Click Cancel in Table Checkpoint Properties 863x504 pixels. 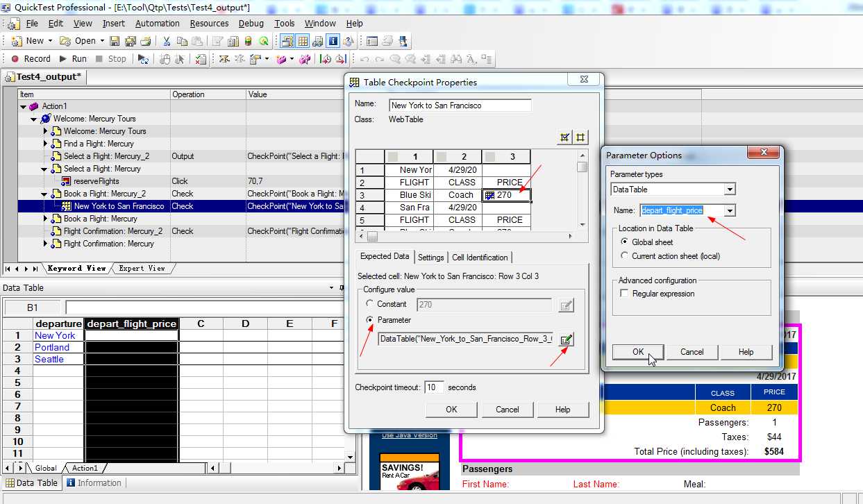(508, 410)
